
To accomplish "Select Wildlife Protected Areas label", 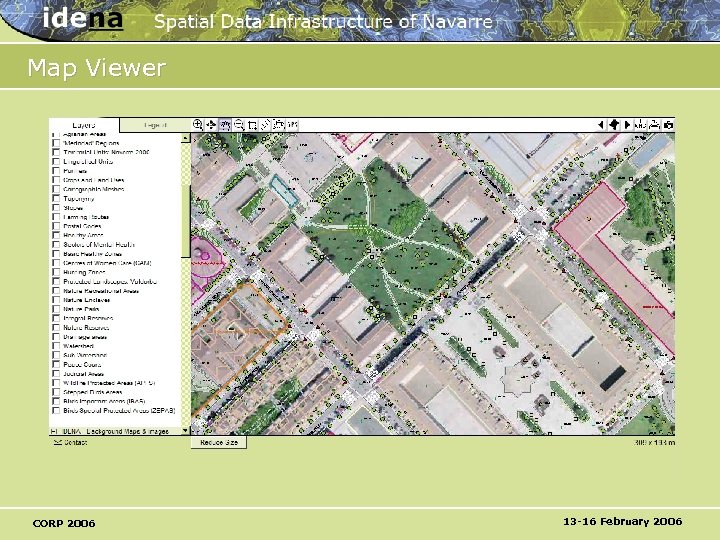I will click(x=109, y=382).
